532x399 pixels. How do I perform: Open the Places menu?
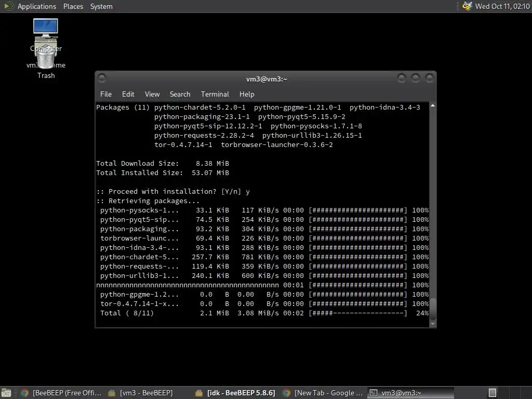pyautogui.click(x=73, y=6)
